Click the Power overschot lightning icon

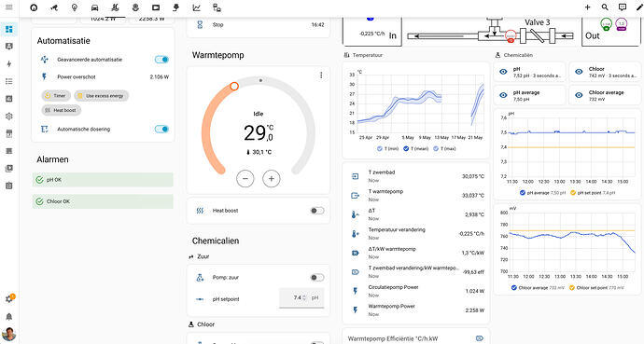click(x=45, y=76)
